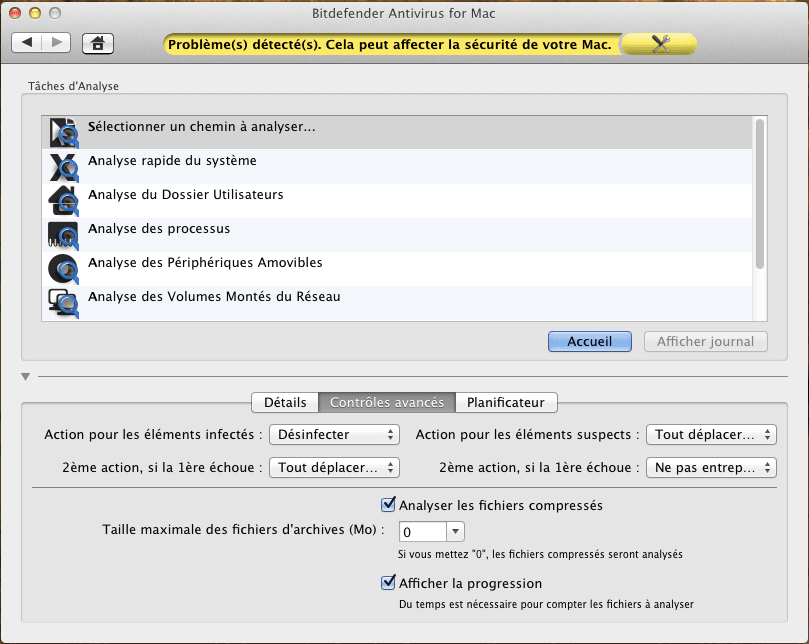Viewport: 809px width, 644px height.
Task: Expand the Ne pas entreprendre second action dropdown
Action: pos(711,467)
